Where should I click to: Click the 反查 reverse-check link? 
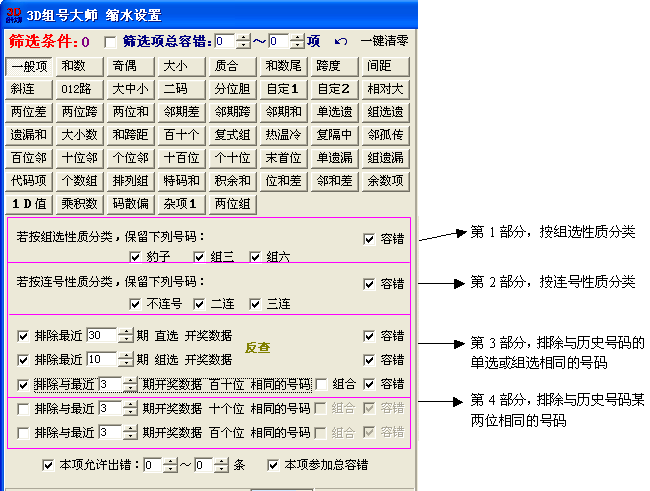(x=259, y=347)
